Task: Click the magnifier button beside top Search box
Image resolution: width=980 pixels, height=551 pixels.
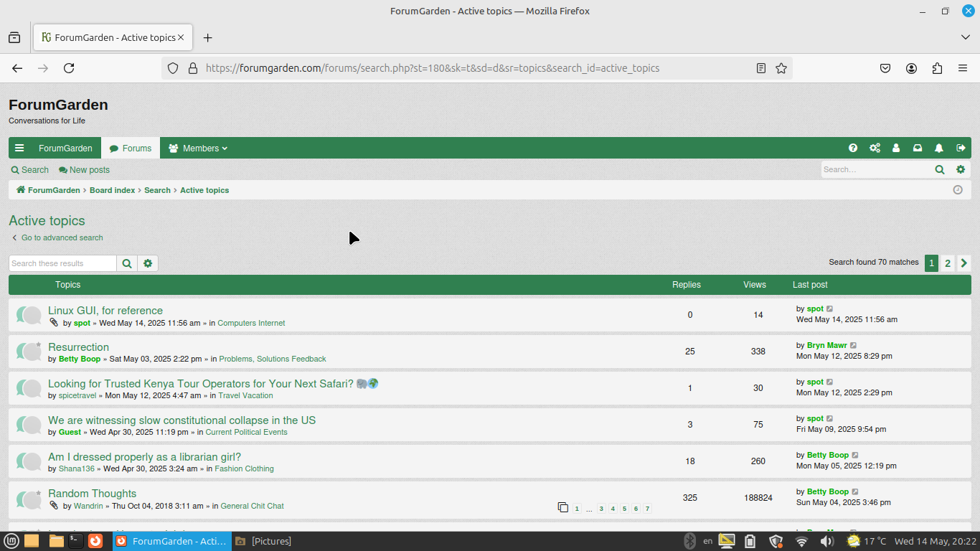Action: coord(940,169)
